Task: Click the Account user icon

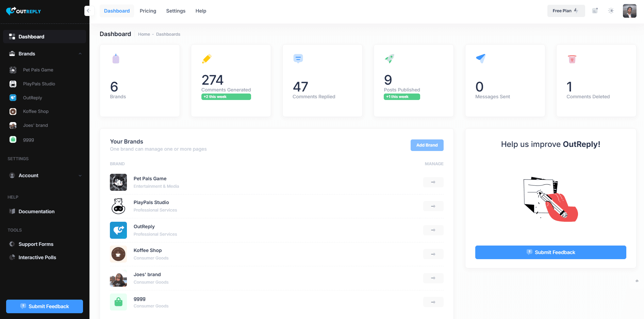Action: click(x=12, y=175)
